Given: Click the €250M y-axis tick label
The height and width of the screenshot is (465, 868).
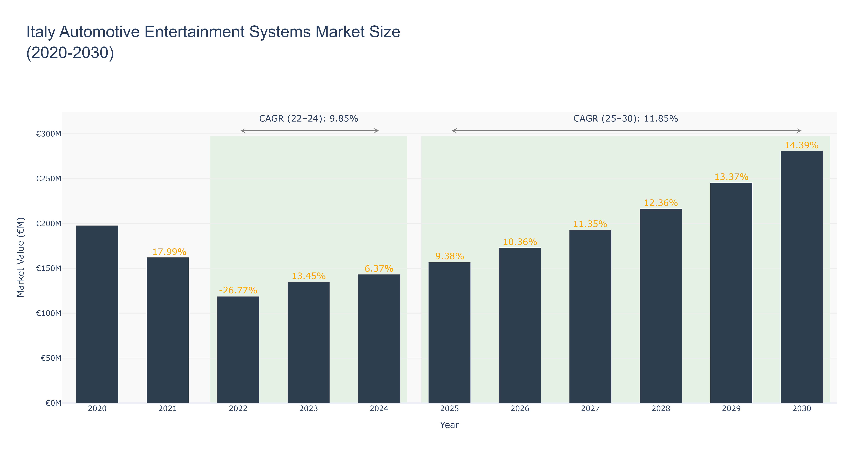Looking at the screenshot, I should point(49,179).
